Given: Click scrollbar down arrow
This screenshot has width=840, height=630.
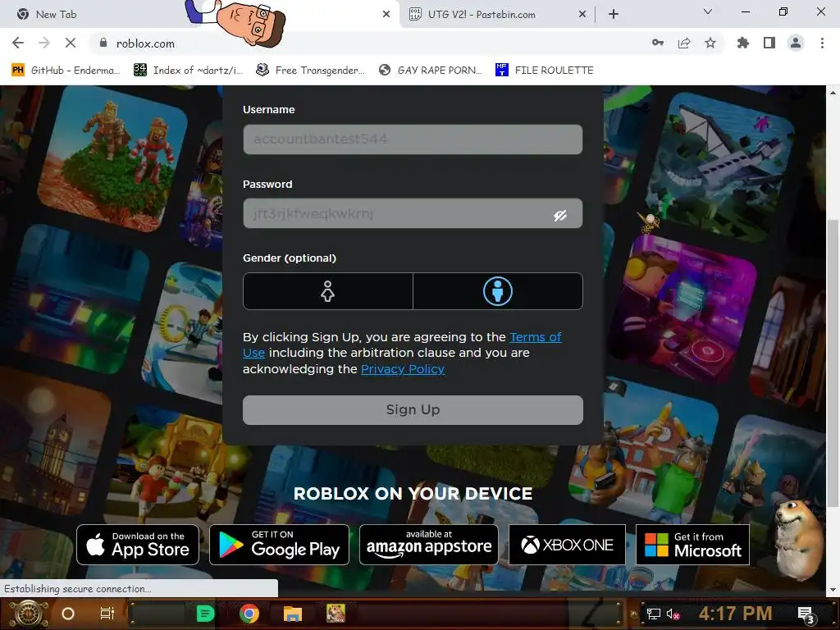Looking at the screenshot, I should click(x=833, y=590).
